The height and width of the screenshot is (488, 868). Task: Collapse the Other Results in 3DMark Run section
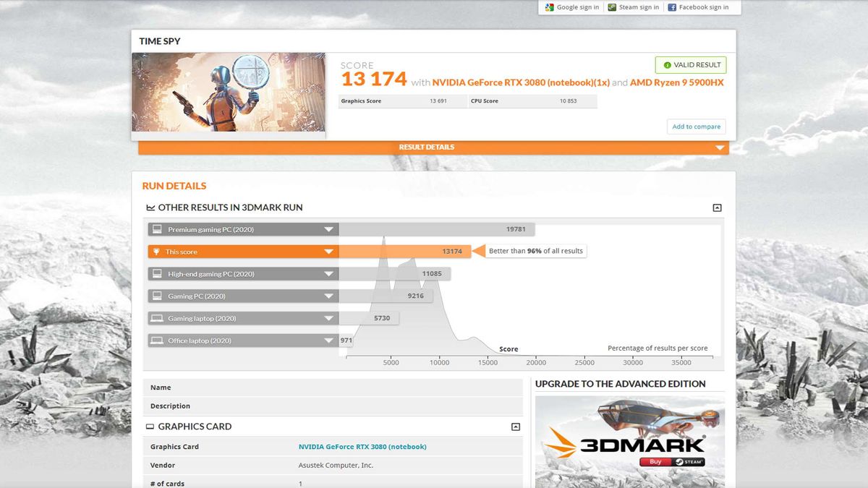click(x=717, y=207)
